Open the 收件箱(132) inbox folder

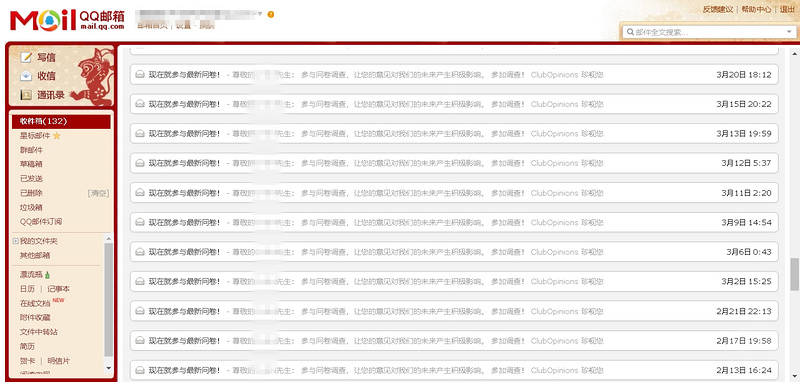click(x=61, y=121)
